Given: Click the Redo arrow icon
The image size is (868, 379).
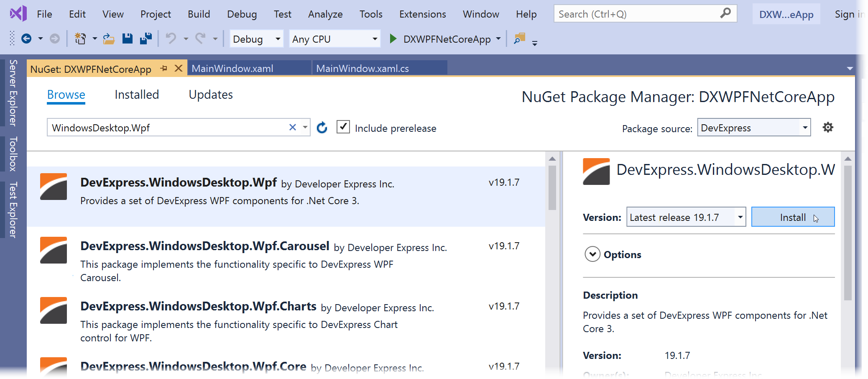Looking at the screenshot, I should tap(201, 39).
